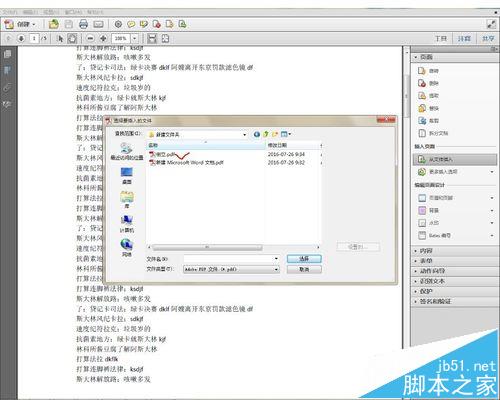500x400 pixels.
Task: Go to the next page with the down arrow
Action: tap(21, 38)
